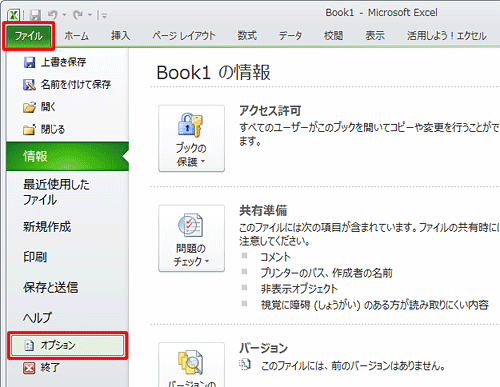Click the バージョンの管理 button label
Image resolution: width=500 pixels, height=387 pixels.
[x=191, y=383]
